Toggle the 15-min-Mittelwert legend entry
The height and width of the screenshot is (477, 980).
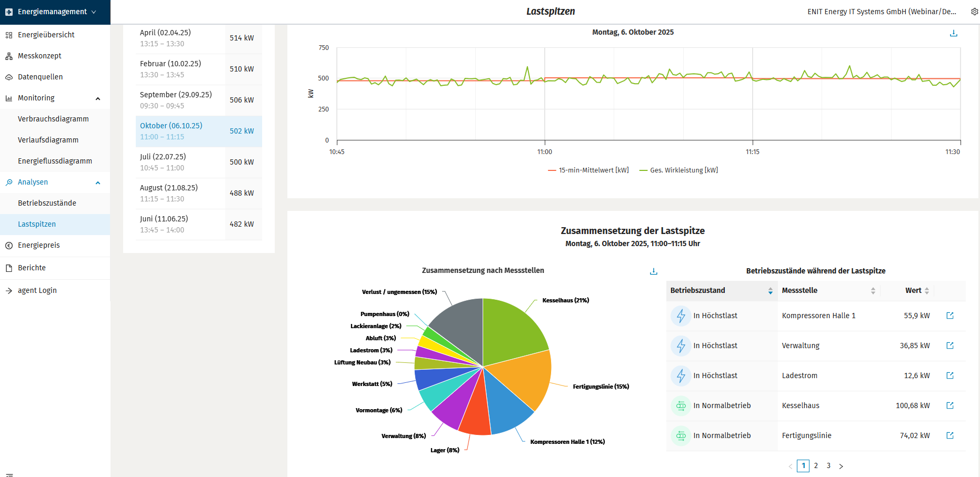(588, 170)
